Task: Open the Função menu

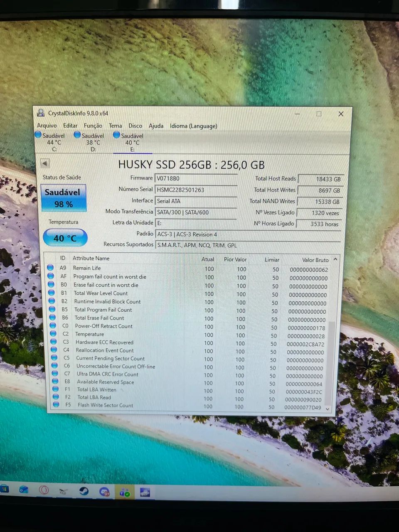Action: click(x=93, y=126)
